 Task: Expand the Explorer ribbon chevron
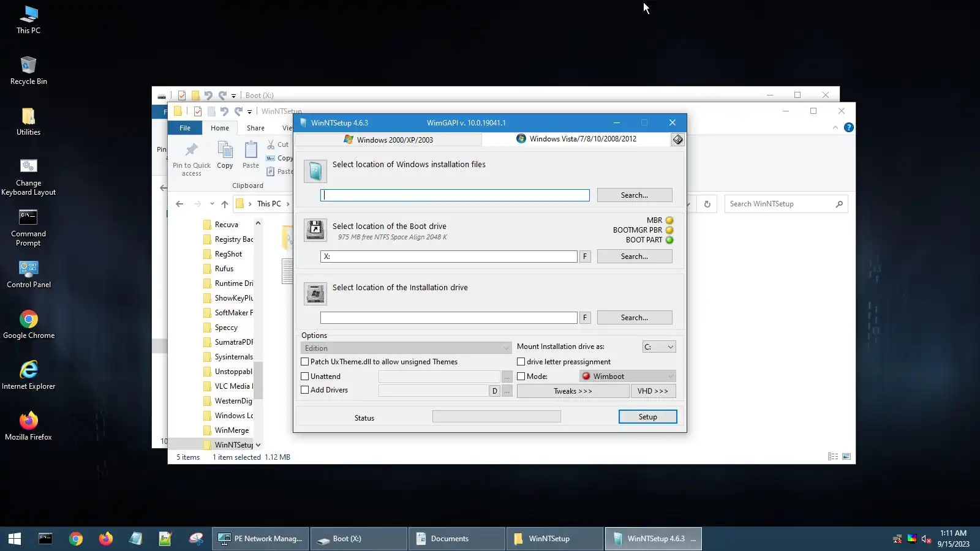(x=835, y=127)
